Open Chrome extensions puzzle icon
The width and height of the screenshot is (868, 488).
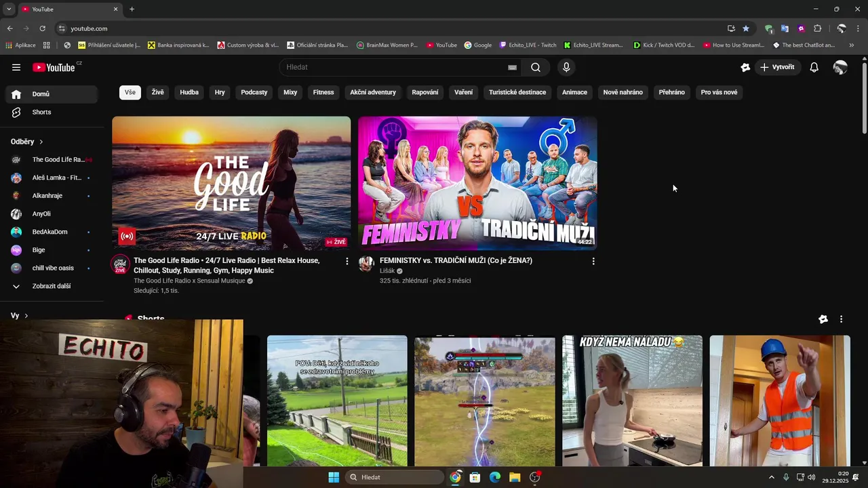817,28
